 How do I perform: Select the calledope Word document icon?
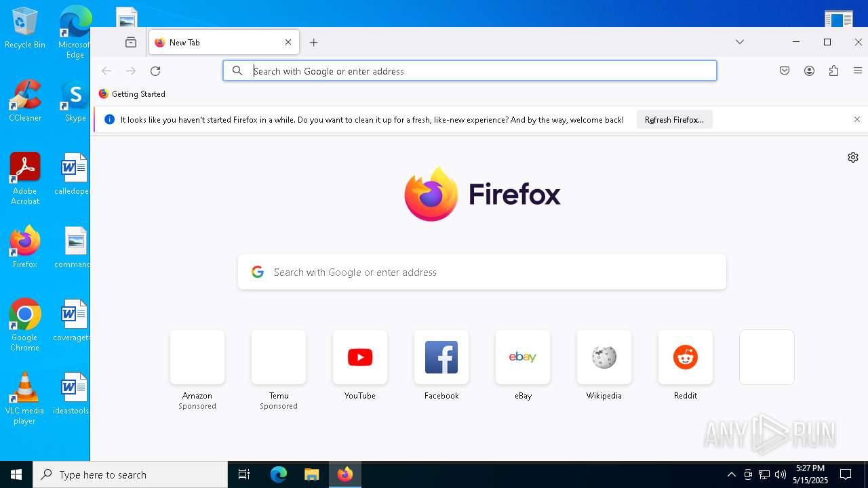[x=73, y=174]
